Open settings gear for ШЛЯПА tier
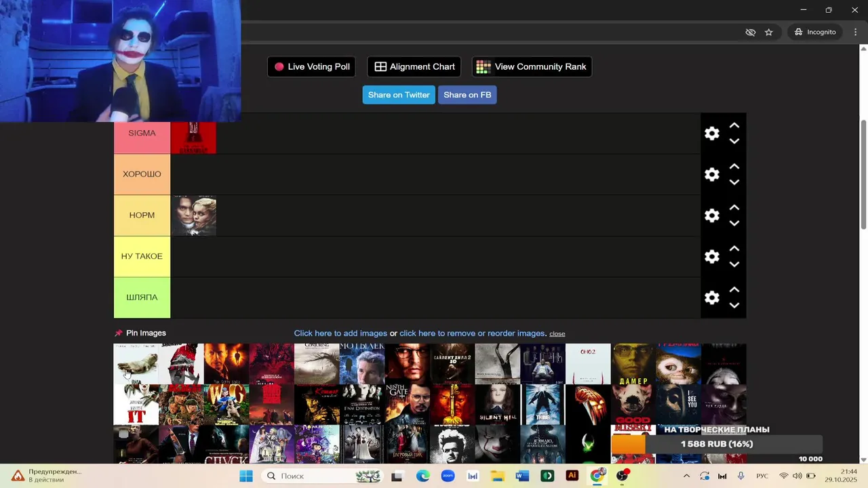Screen dimensions: 868x488 click(x=711, y=298)
